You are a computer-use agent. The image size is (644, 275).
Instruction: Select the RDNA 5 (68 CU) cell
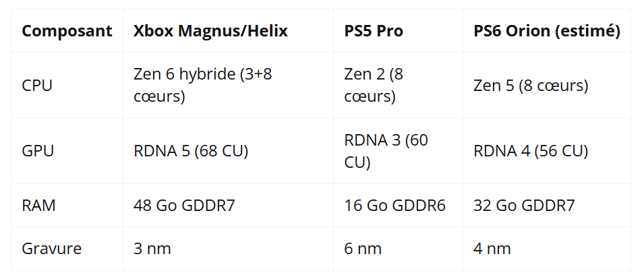click(191, 151)
